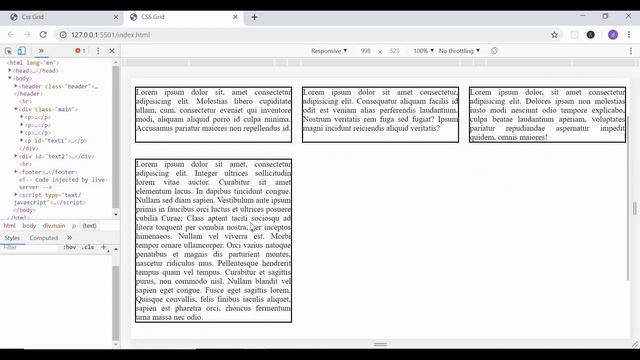Expand the script type="text/javascript" node

pyautogui.click(x=16, y=195)
